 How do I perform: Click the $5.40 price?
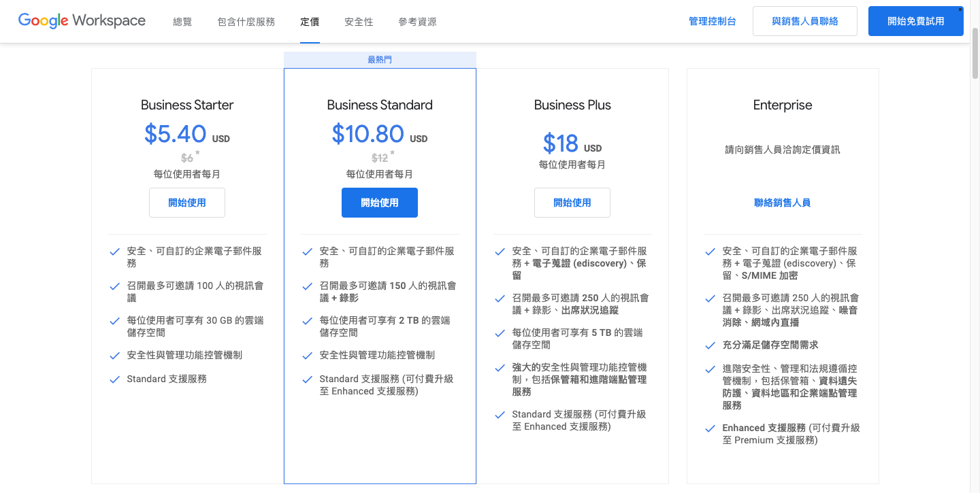(x=176, y=134)
